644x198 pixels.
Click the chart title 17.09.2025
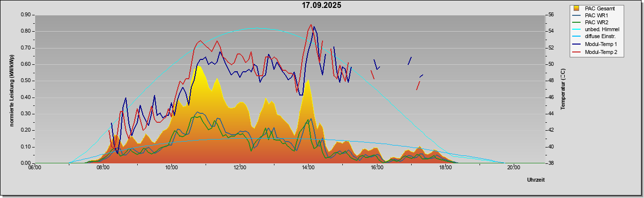[322, 5]
